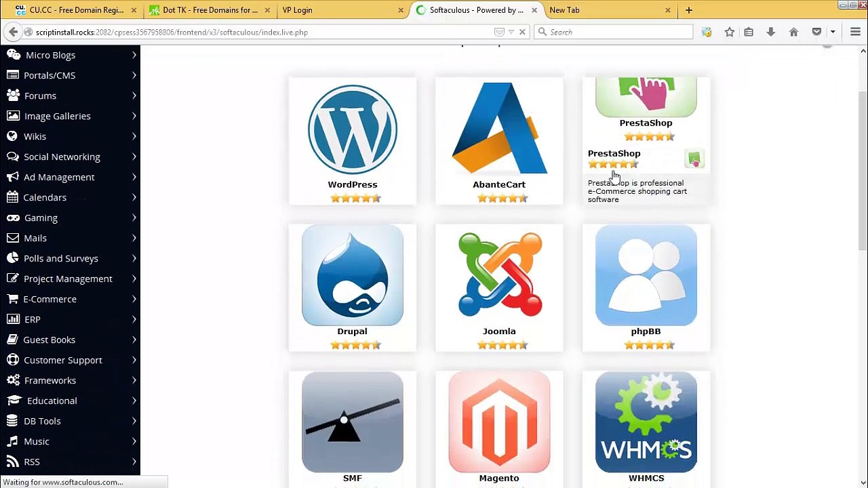Open the RSS category

pos(32,462)
